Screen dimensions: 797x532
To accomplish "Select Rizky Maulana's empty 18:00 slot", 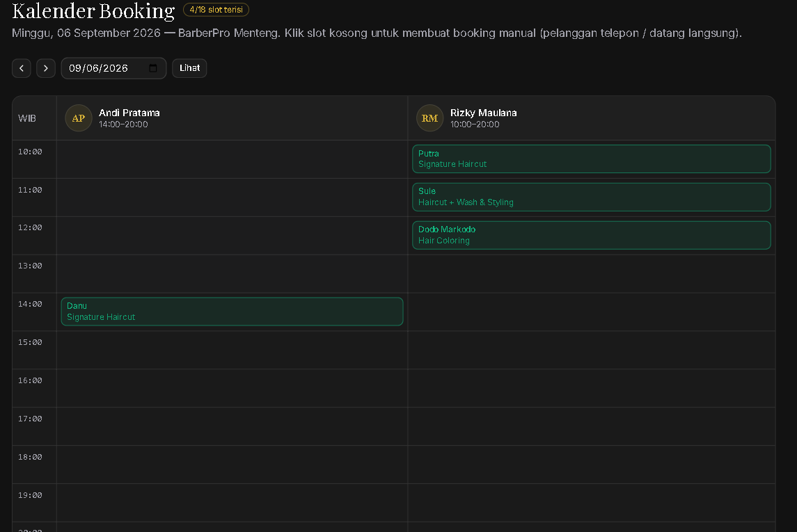I will click(x=592, y=465).
